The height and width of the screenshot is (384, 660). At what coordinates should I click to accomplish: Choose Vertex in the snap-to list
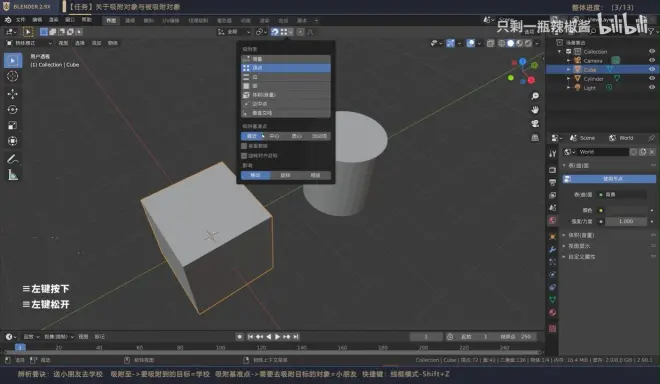[x=286, y=68]
